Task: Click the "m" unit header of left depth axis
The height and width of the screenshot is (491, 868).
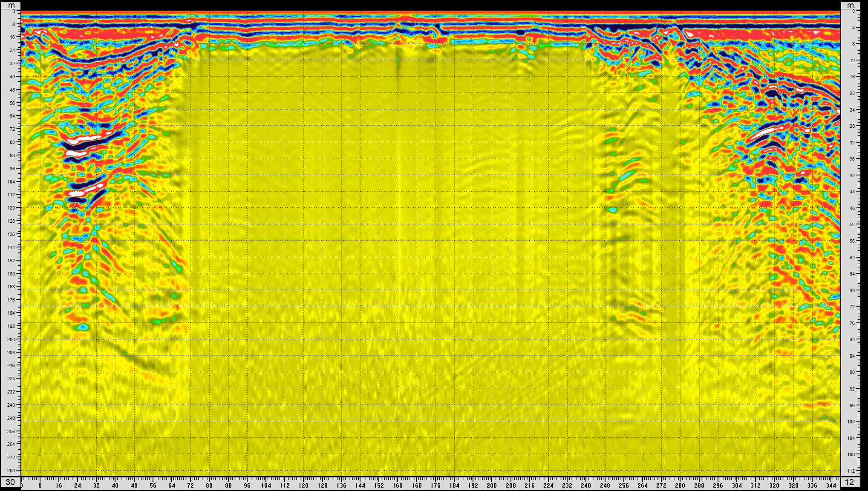Action: click(x=12, y=5)
